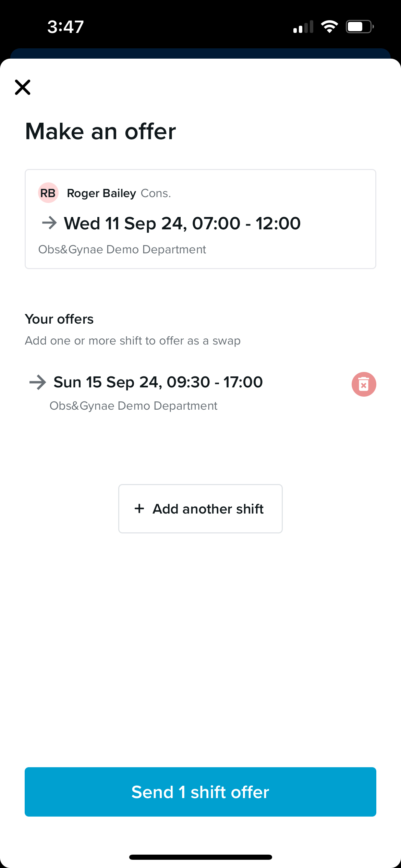Tap the battery status icon
This screenshot has height=868, width=401.
(x=359, y=27)
